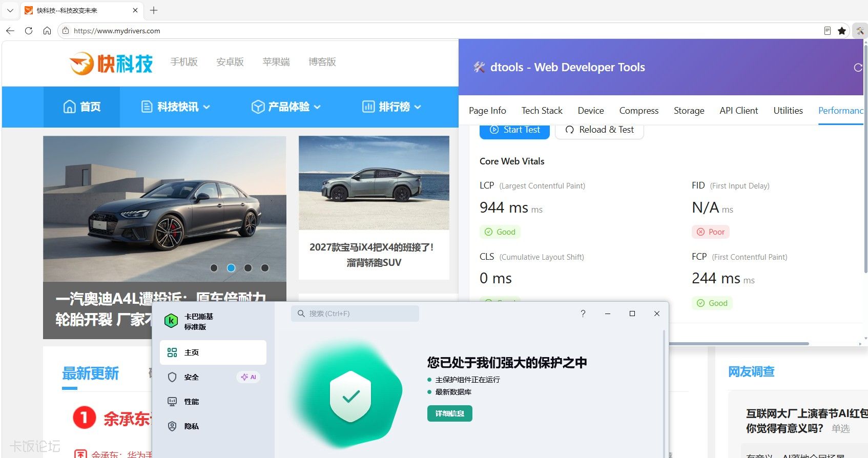Open the tab list dropdown arrow
This screenshot has width=868, height=458.
coord(10,10)
